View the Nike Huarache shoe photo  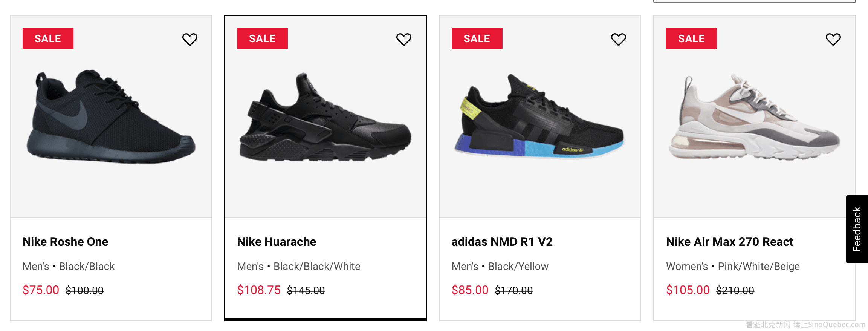325,118
